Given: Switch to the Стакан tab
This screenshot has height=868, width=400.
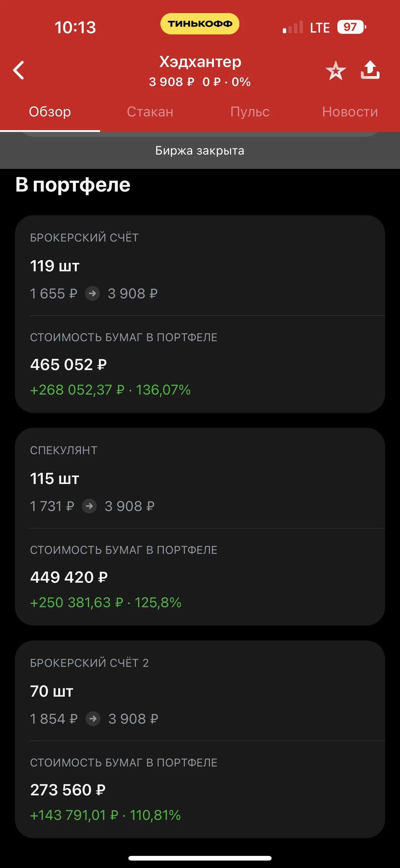Looking at the screenshot, I should (x=150, y=111).
